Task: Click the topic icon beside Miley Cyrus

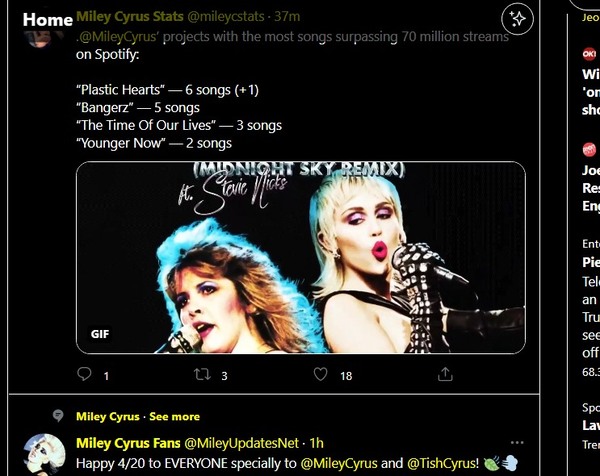Action: [x=58, y=416]
